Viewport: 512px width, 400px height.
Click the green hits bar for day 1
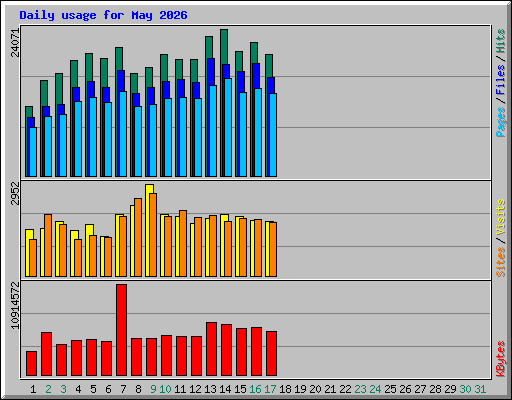tap(29, 112)
